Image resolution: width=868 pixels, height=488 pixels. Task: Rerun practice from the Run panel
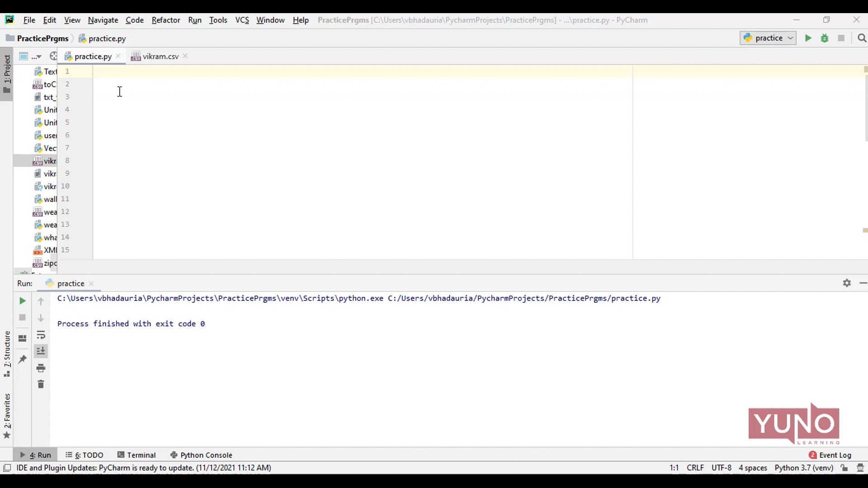(22, 301)
